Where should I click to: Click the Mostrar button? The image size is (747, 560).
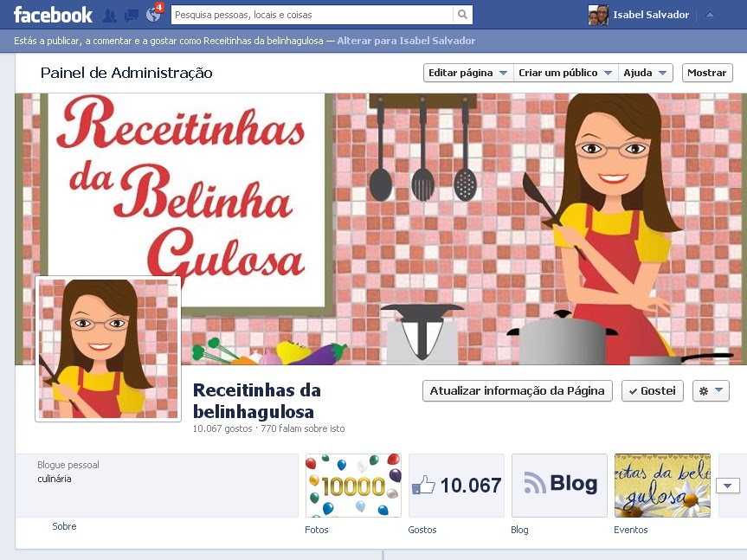tap(707, 73)
